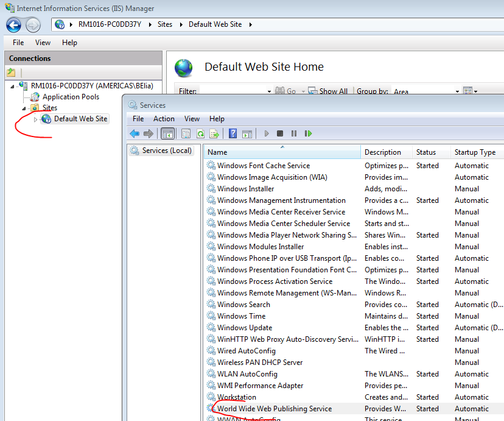
Task: Click the gear icon for Windows Update service
Action: pos(211,327)
